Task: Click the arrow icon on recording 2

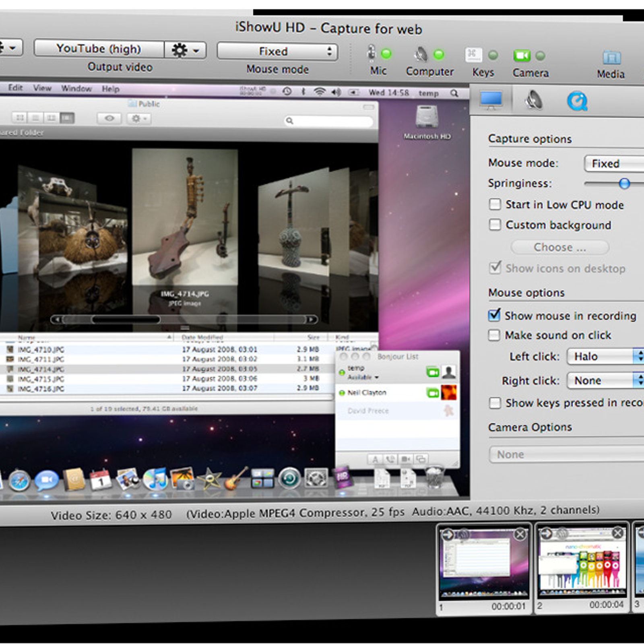Action: pyautogui.click(x=546, y=534)
